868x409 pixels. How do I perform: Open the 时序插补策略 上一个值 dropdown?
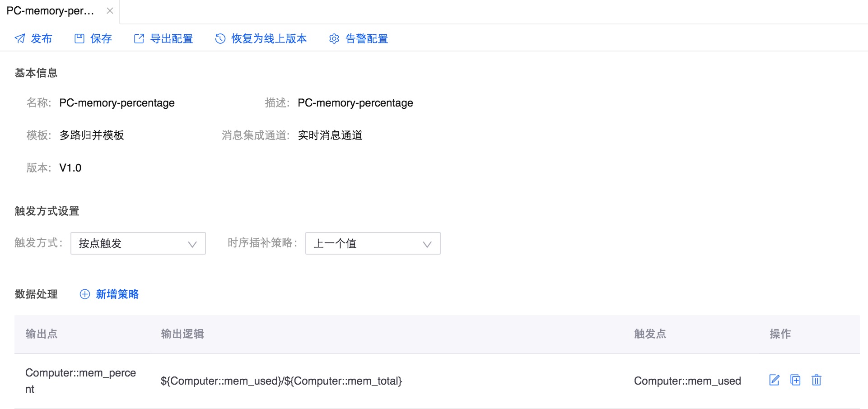(373, 243)
